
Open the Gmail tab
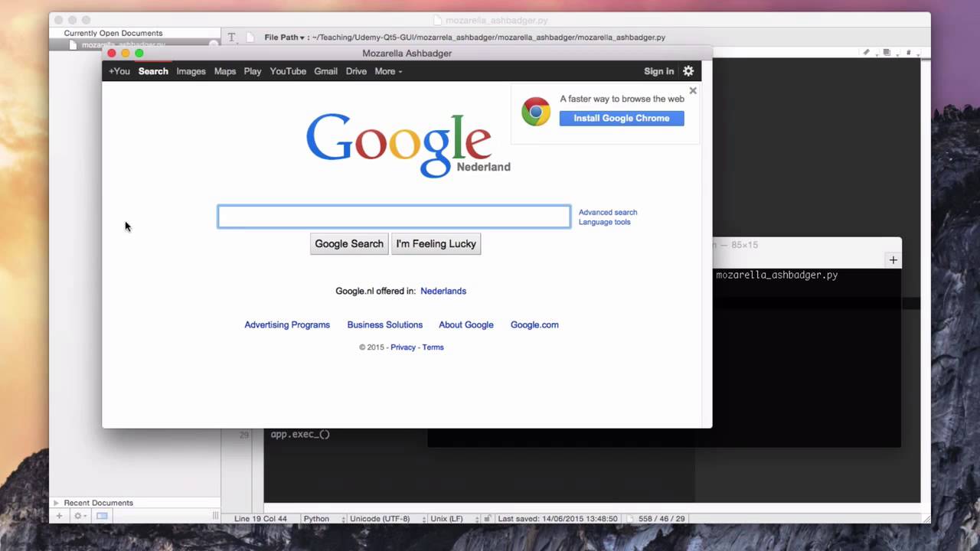tap(325, 71)
